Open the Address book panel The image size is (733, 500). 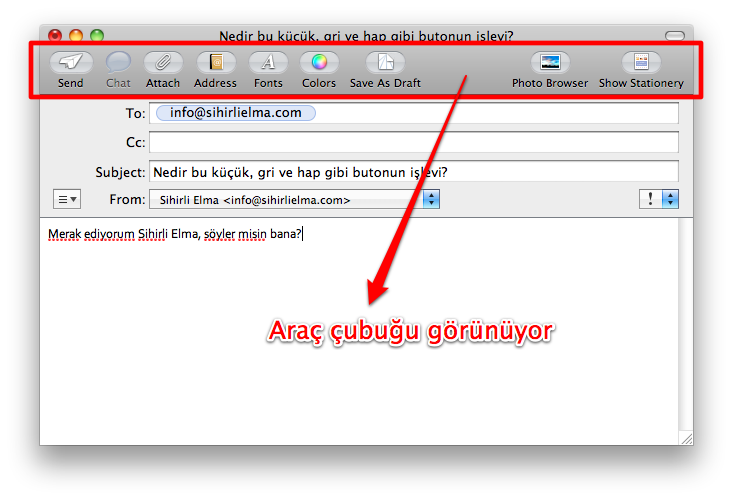point(215,63)
